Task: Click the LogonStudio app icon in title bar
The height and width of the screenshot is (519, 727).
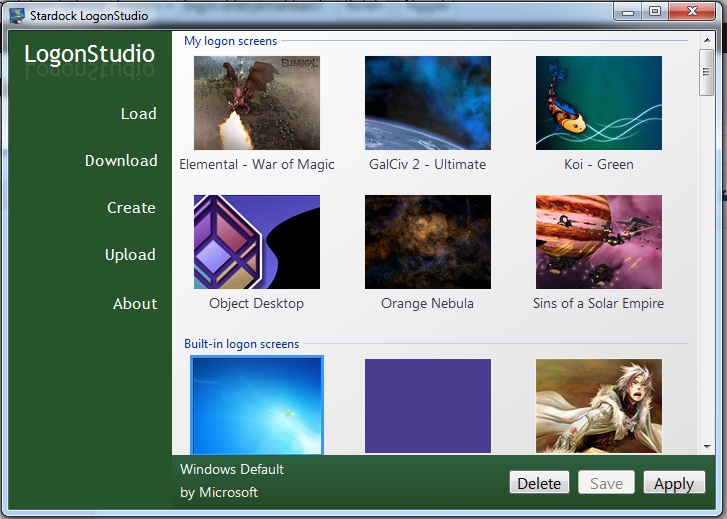Action: pos(17,15)
